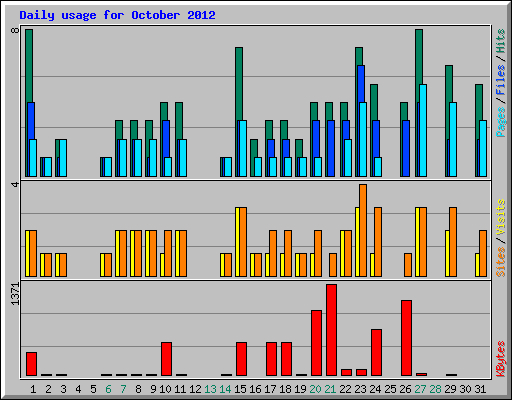Click day label '3' on the x-axis
The width and height of the screenshot is (512, 400).
pyautogui.click(x=63, y=389)
